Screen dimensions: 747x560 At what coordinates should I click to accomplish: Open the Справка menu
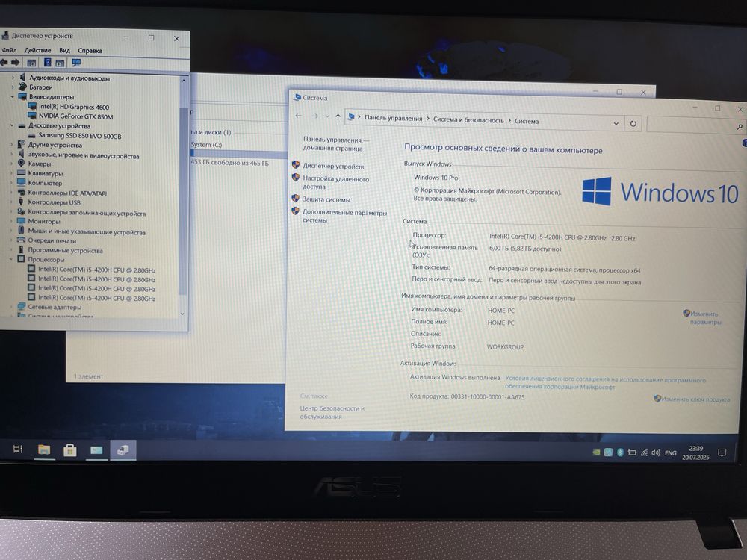click(90, 51)
